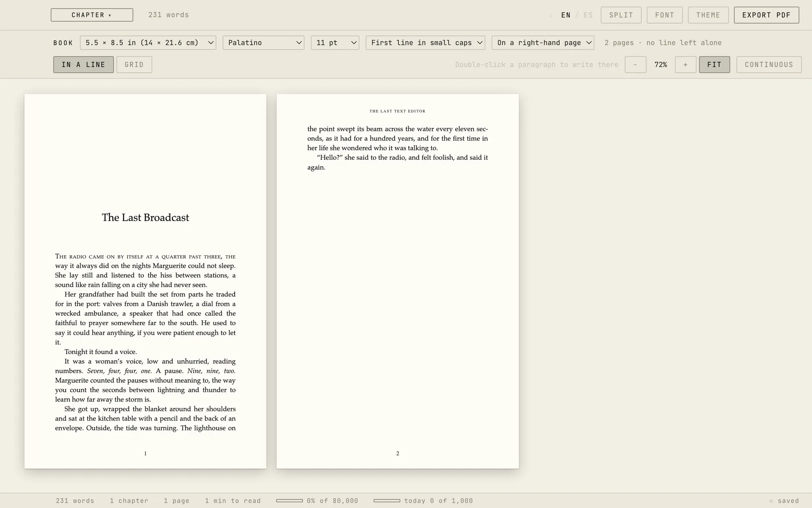Click the 231 words count in status bar

(75, 501)
